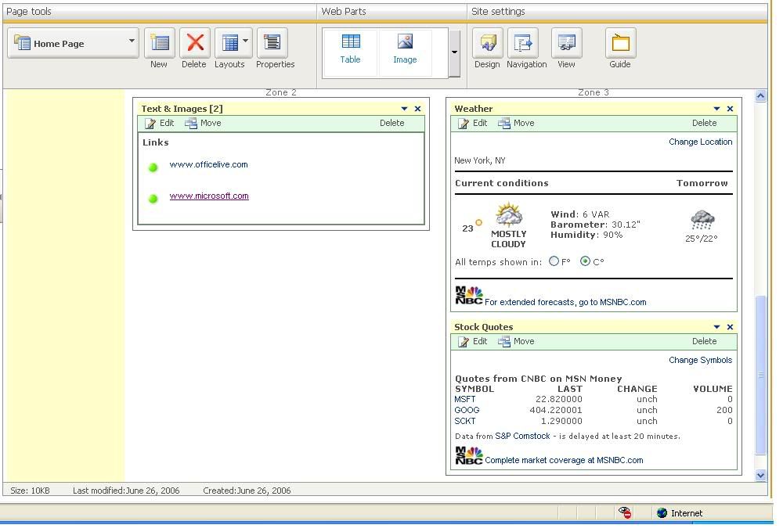This screenshot has width=783, height=532.
Task: Click Delete in the Weather web part
Action: [705, 124]
